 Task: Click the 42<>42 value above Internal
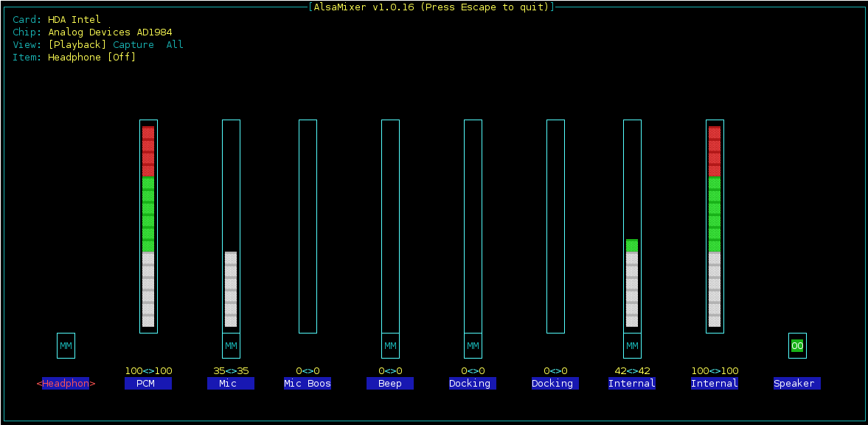coord(632,370)
